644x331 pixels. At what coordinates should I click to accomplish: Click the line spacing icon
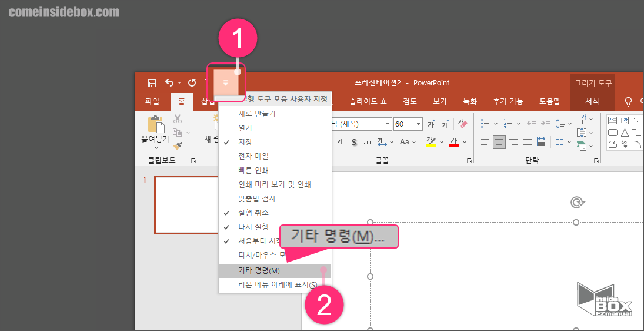coord(560,123)
